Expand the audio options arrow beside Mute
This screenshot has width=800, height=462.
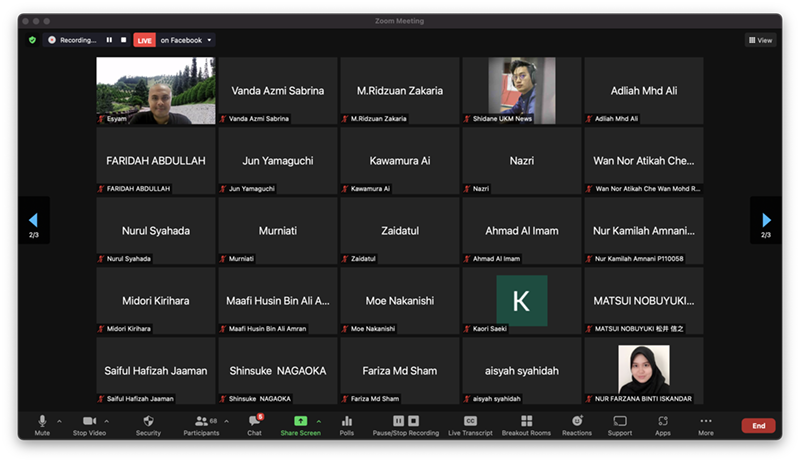pyautogui.click(x=59, y=421)
